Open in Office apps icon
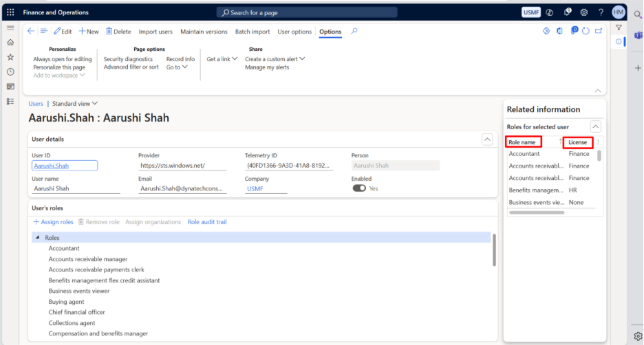644x345 pixels. click(x=559, y=31)
